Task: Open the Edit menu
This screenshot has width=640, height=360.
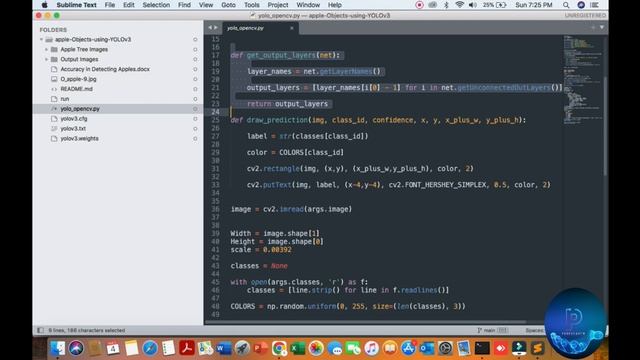Action: tap(129, 5)
